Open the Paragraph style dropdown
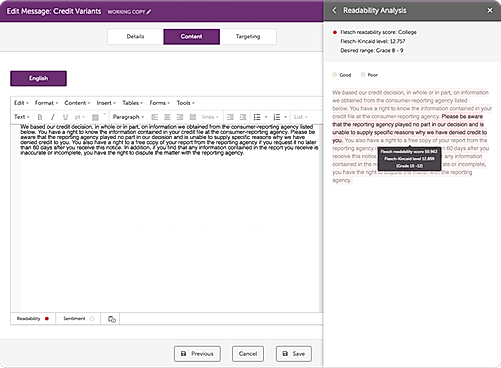501x368 pixels. [128, 117]
